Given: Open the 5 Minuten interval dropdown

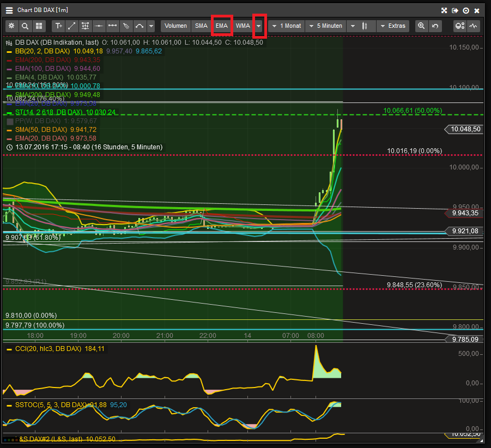Looking at the screenshot, I should coord(325,26).
